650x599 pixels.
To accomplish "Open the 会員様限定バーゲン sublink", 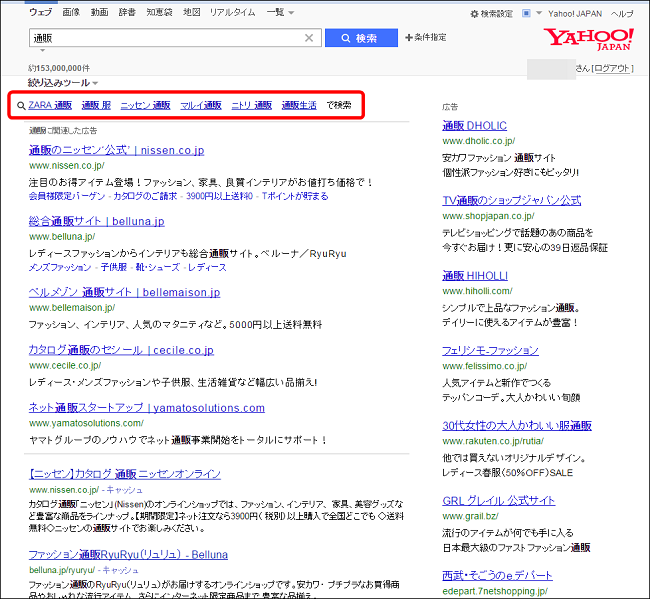I will (67, 196).
